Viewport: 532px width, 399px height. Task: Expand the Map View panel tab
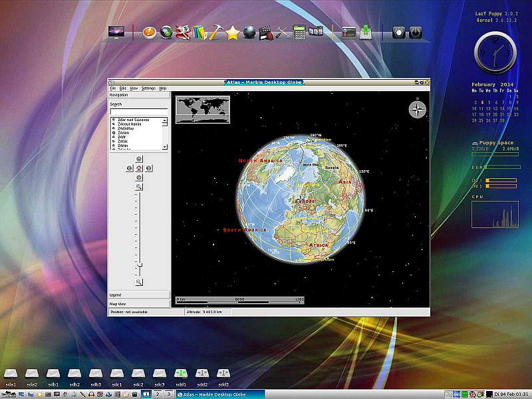tap(139, 304)
